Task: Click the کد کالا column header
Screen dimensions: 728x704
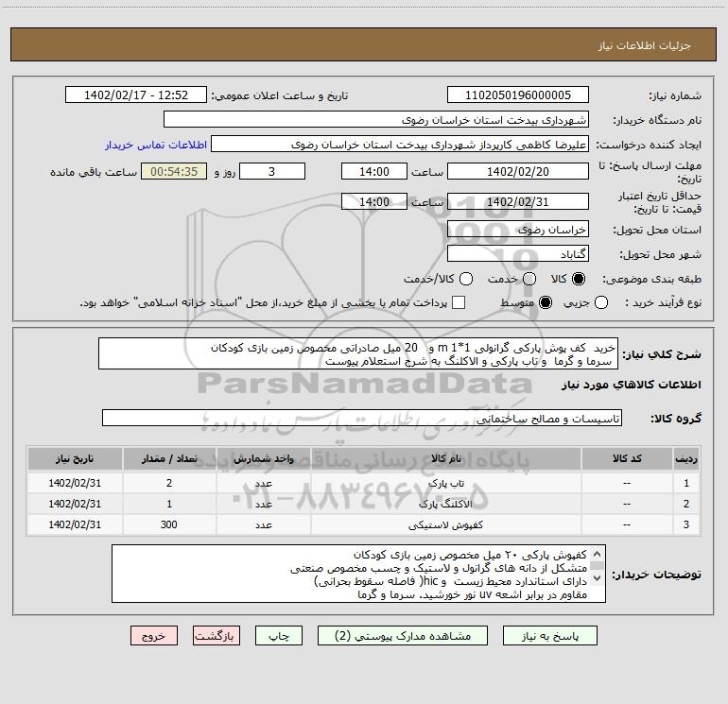Action: tap(627, 458)
